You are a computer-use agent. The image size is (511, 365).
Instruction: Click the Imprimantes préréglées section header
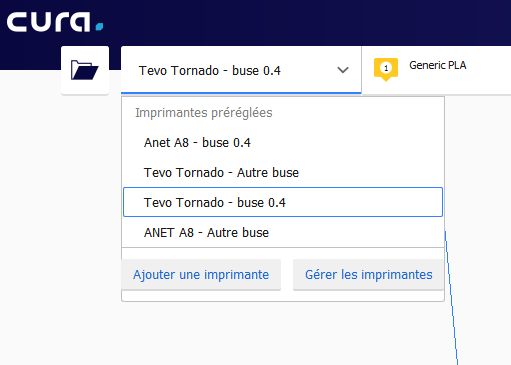pyautogui.click(x=204, y=113)
